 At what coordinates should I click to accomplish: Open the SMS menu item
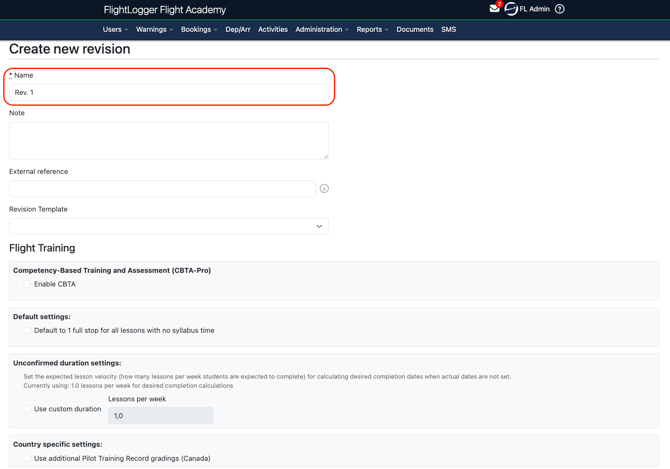(448, 29)
